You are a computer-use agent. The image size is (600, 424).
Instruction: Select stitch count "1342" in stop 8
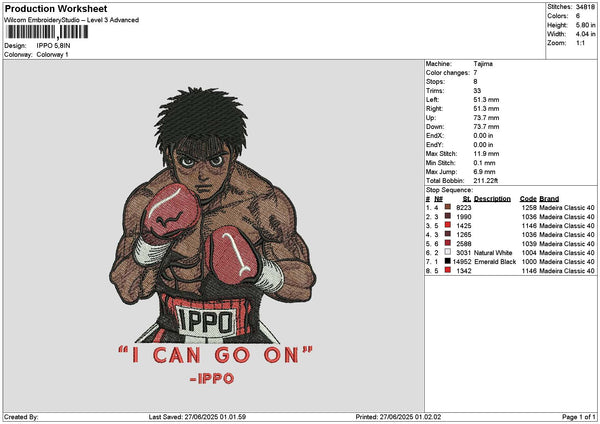click(463, 271)
